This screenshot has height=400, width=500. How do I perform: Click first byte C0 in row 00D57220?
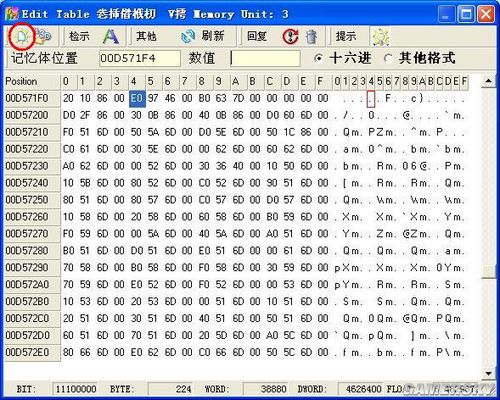tap(68, 149)
